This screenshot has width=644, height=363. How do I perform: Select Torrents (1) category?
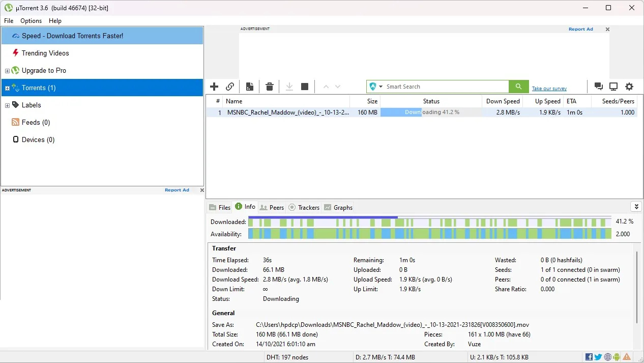(102, 88)
